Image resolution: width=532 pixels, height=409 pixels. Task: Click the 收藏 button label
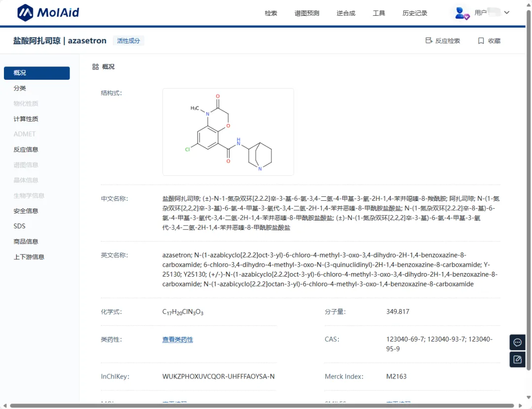pyautogui.click(x=494, y=41)
